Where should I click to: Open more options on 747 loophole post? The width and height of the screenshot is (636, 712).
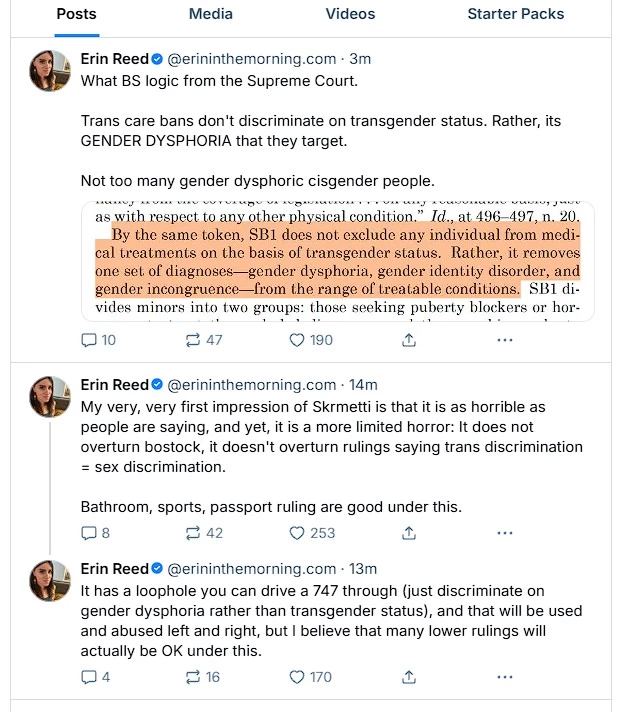[504, 677]
